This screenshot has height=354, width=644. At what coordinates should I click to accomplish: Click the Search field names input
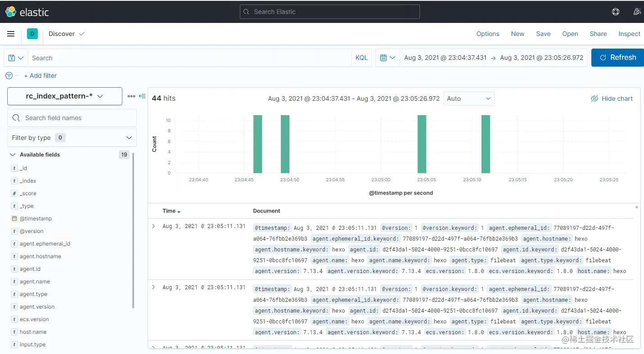(x=72, y=118)
